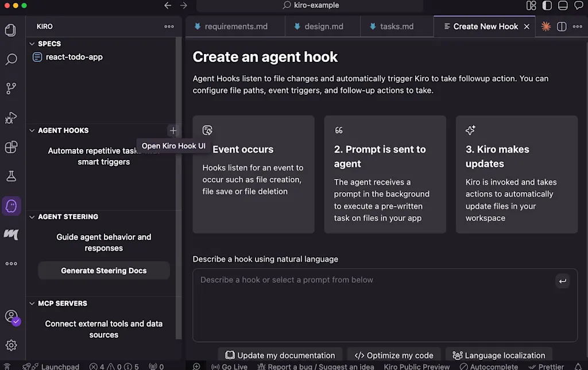Collapse the SPECS section
Image resolution: width=588 pixels, height=370 pixels.
point(32,44)
